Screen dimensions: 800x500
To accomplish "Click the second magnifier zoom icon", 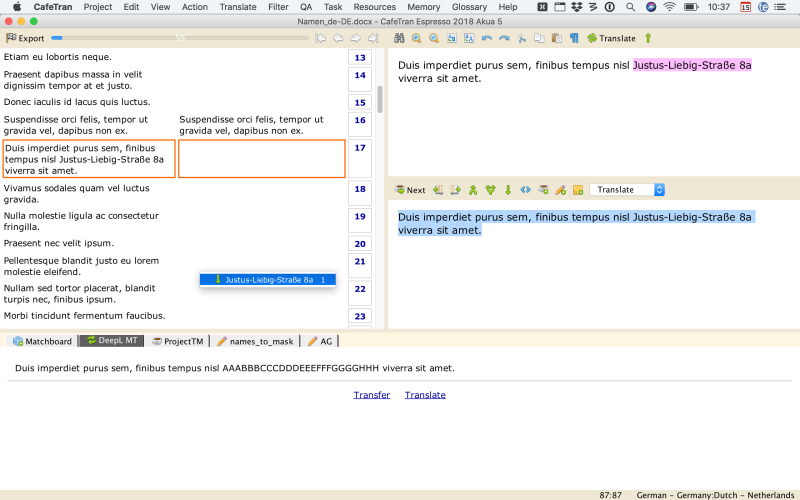I will (x=434, y=38).
